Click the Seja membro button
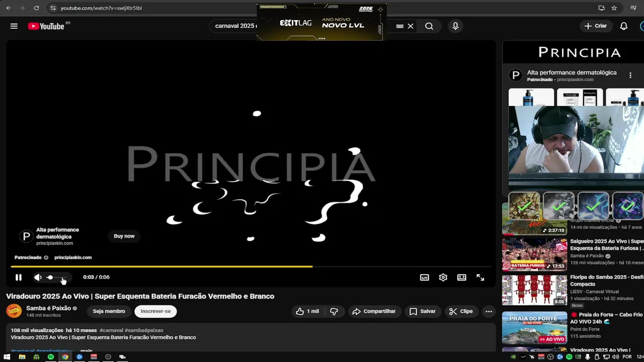This screenshot has height=362, width=644. pos(109,311)
